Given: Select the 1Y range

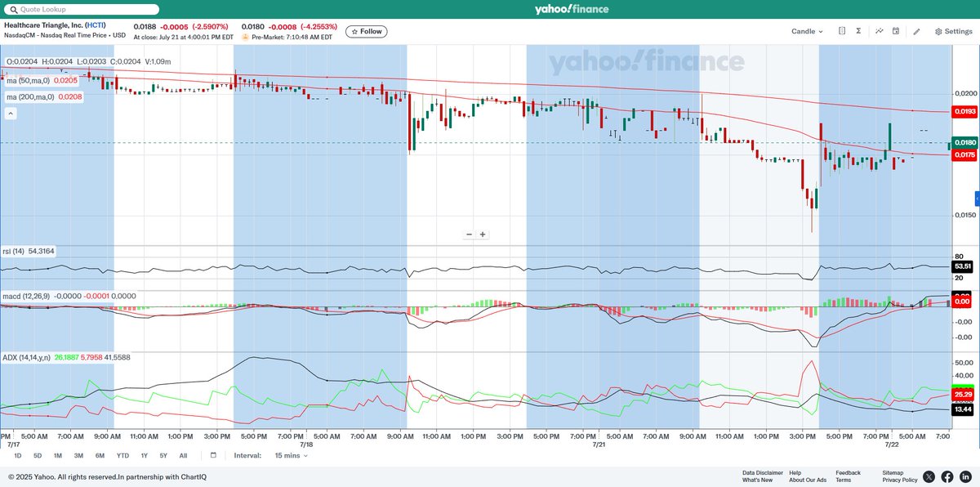Looking at the screenshot, I should [x=144, y=455].
